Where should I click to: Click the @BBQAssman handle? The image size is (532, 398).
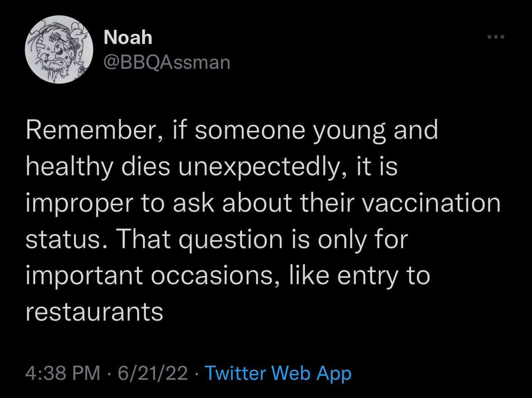[166, 62]
